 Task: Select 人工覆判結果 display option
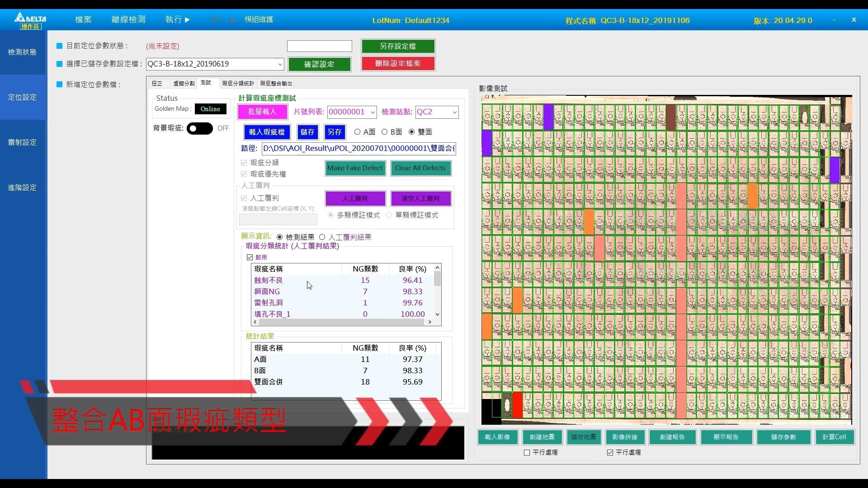pyautogui.click(x=322, y=237)
